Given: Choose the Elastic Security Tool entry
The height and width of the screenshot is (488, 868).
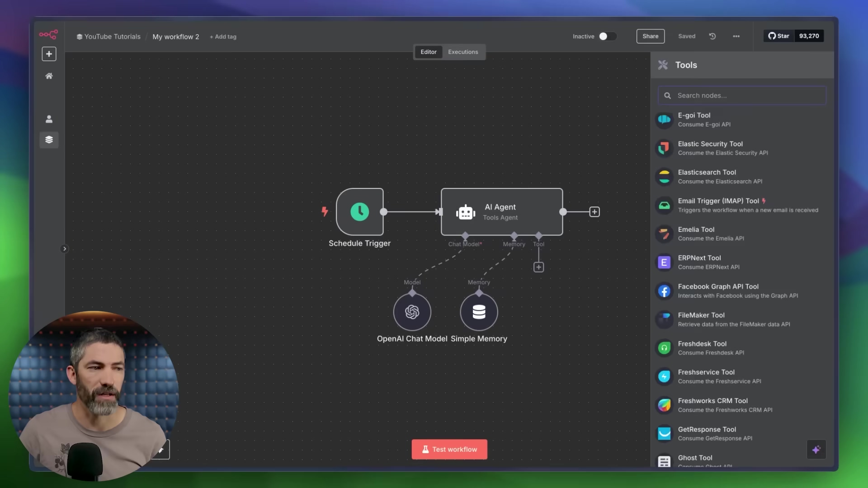Looking at the screenshot, I should [x=742, y=148].
